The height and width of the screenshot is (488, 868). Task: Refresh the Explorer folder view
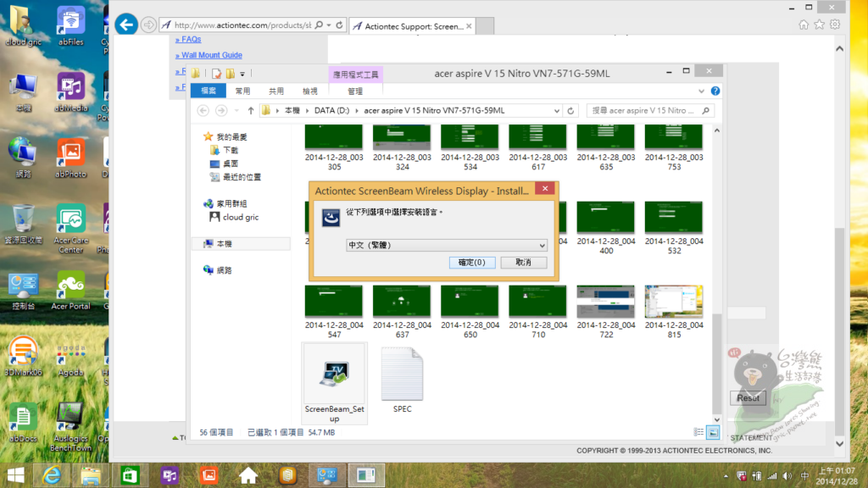click(x=570, y=111)
